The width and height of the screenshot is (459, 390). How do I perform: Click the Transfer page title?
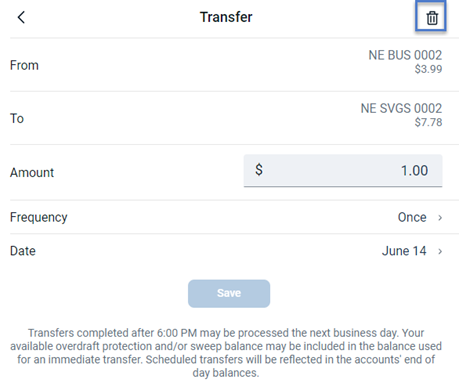click(x=226, y=17)
